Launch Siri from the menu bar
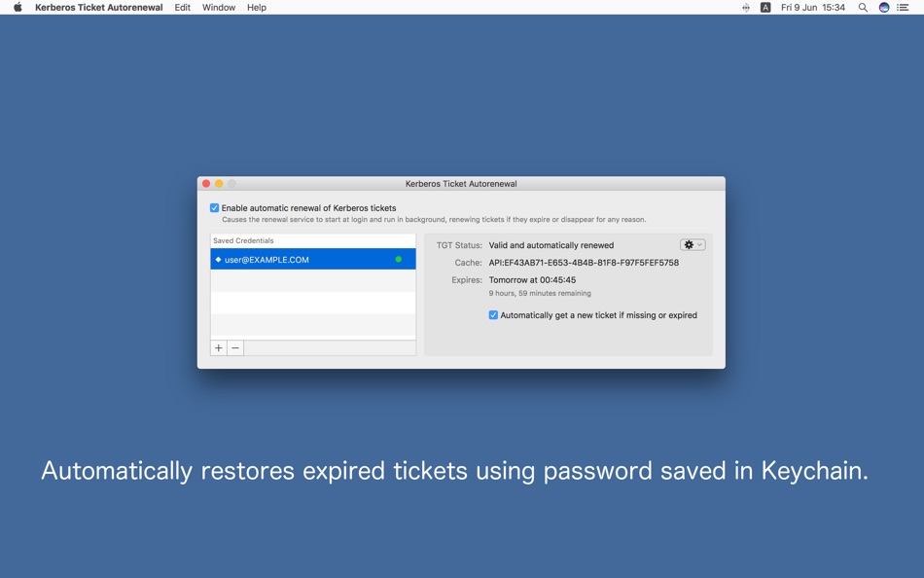Image resolution: width=924 pixels, height=578 pixels. (x=884, y=7)
